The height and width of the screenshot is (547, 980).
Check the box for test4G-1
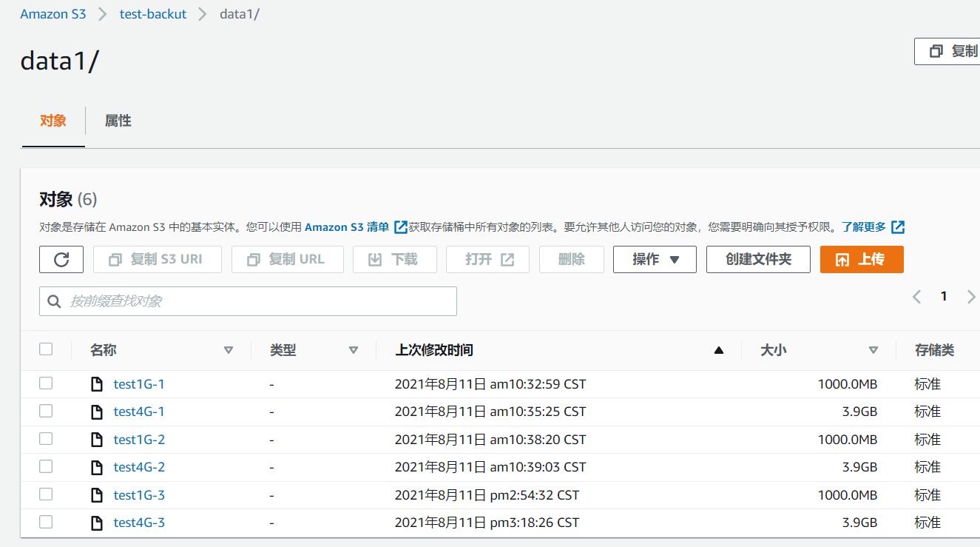(46, 410)
